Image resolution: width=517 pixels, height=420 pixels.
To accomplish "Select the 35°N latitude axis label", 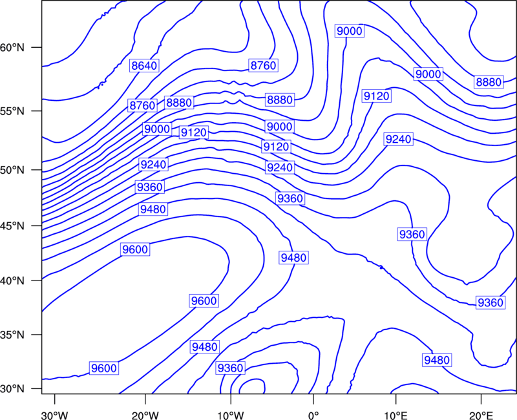I will 12,335.
